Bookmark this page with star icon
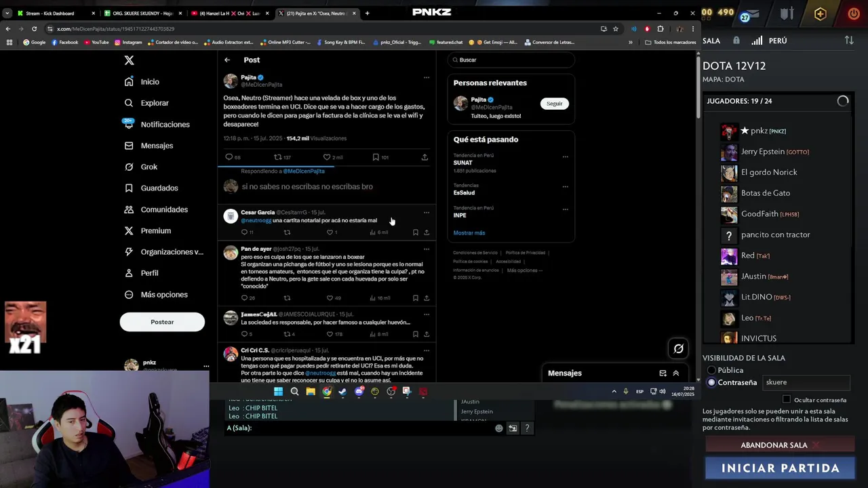This screenshot has width=868, height=488. pyautogui.click(x=616, y=28)
